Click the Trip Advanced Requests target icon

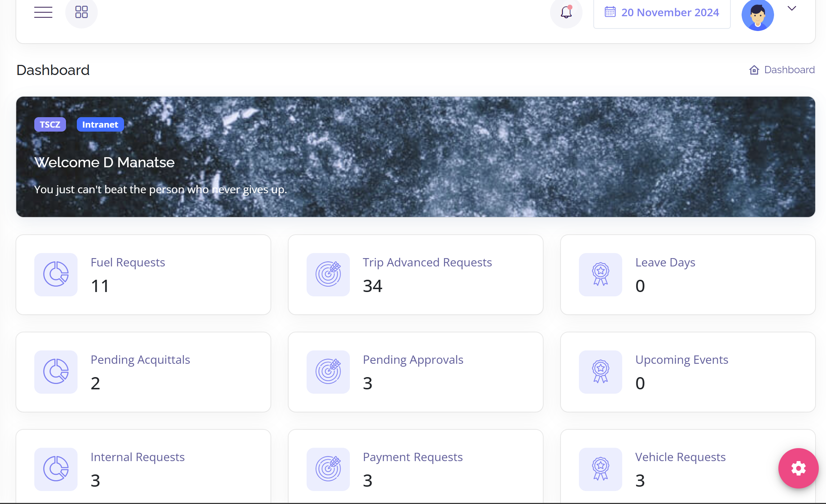click(328, 274)
